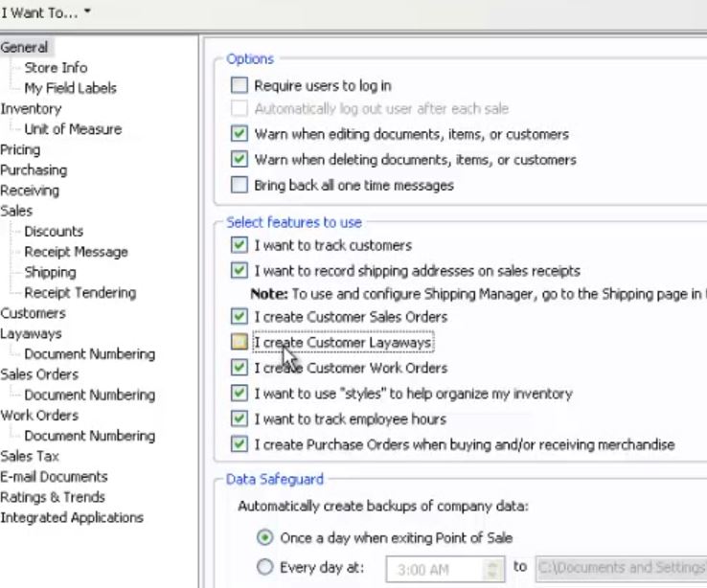
Task: Toggle I create Customer Sales Orders
Action: [239, 317]
